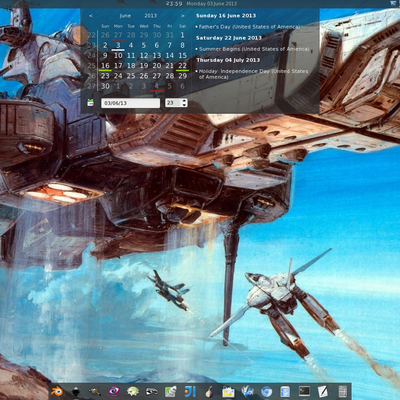
Task: Click the Wed weekday header
Action: 144,26
